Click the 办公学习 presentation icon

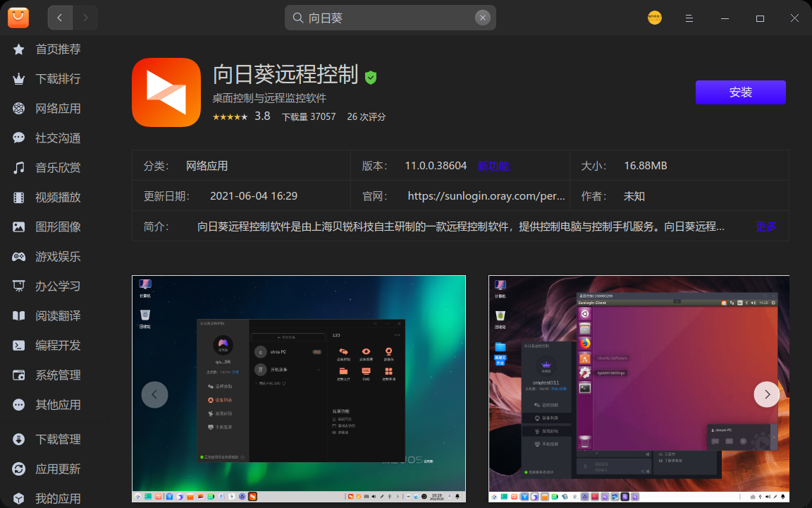18,286
